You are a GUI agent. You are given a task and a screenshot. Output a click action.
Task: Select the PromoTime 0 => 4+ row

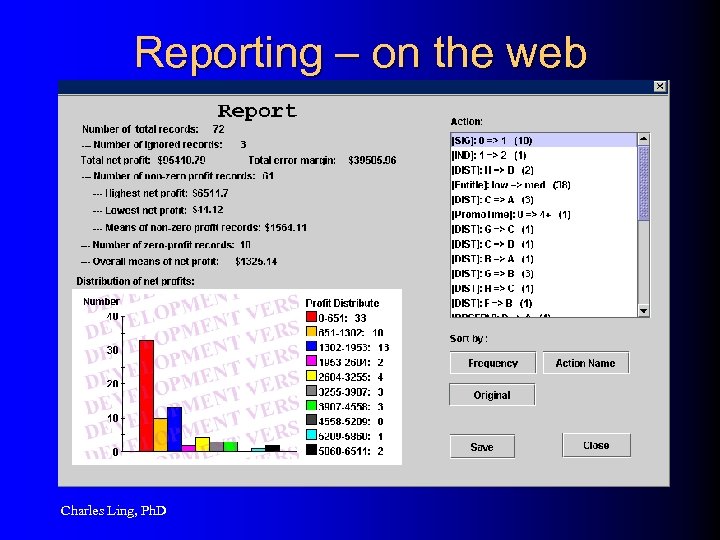click(x=544, y=214)
